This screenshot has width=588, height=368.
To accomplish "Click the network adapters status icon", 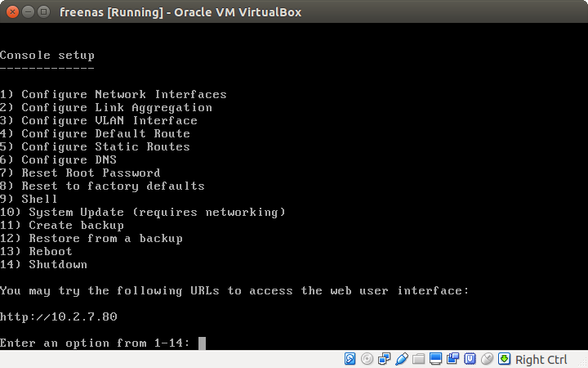I will tap(384, 359).
